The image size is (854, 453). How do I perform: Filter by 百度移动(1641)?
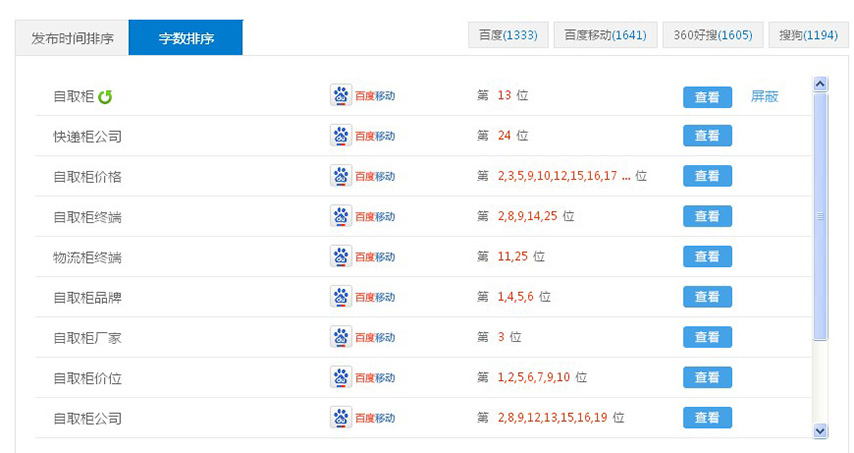click(x=606, y=35)
